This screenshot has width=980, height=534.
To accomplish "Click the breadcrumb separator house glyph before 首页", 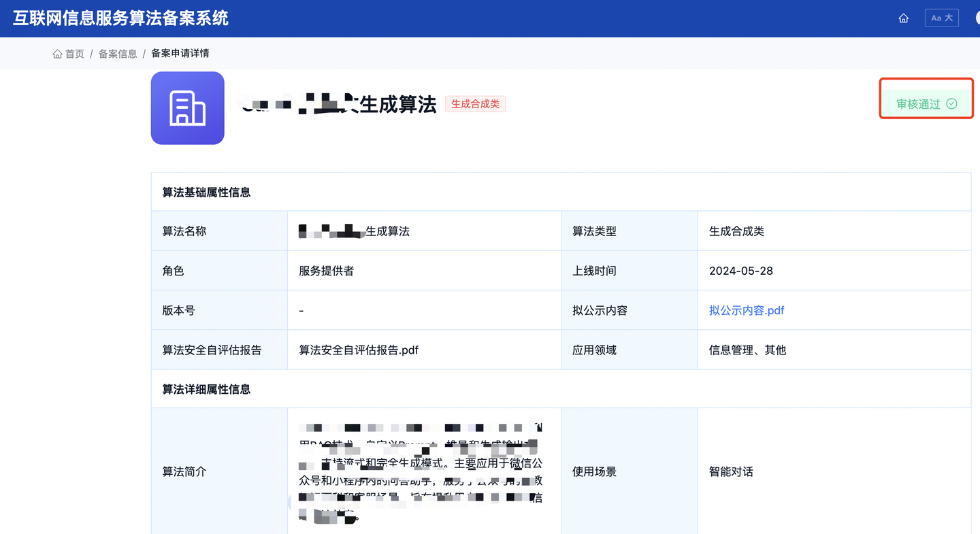I will [x=58, y=53].
